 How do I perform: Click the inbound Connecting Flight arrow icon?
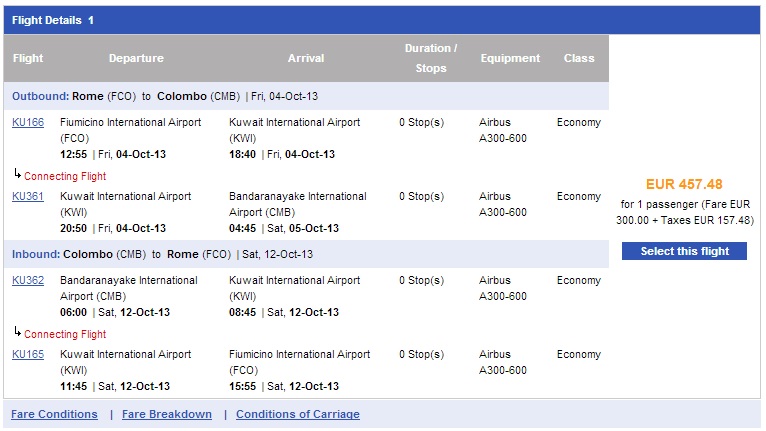pos(18,332)
